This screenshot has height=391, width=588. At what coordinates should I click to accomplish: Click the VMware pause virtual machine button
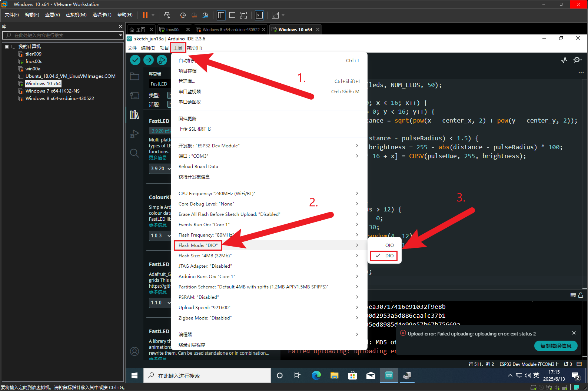145,15
